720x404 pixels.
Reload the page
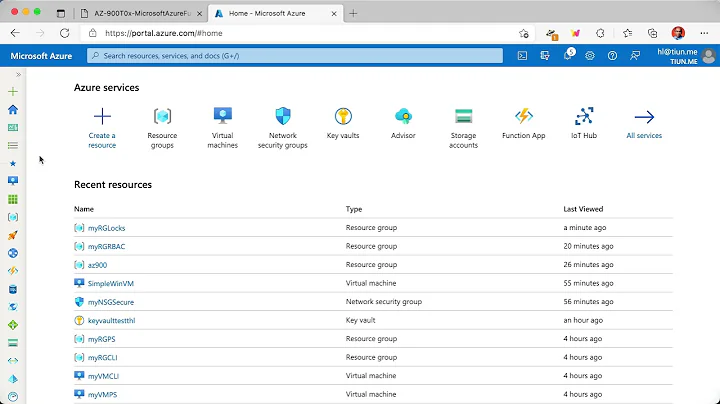pos(65,33)
